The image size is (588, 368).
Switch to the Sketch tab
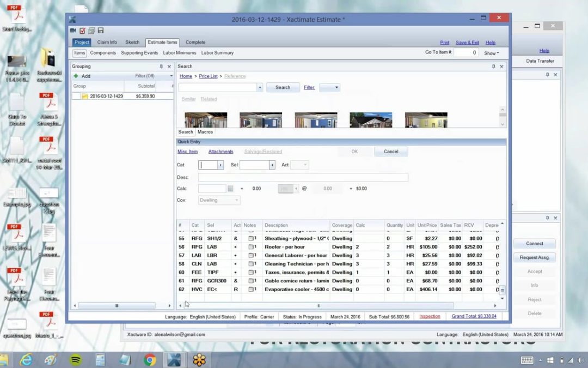tap(132, 43)
